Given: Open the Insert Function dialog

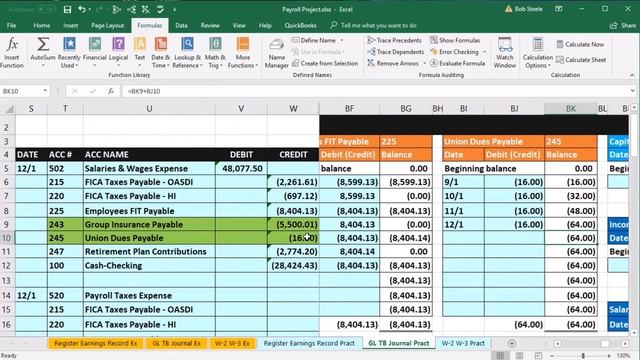Looking at the screenshot, I should 12,53.
